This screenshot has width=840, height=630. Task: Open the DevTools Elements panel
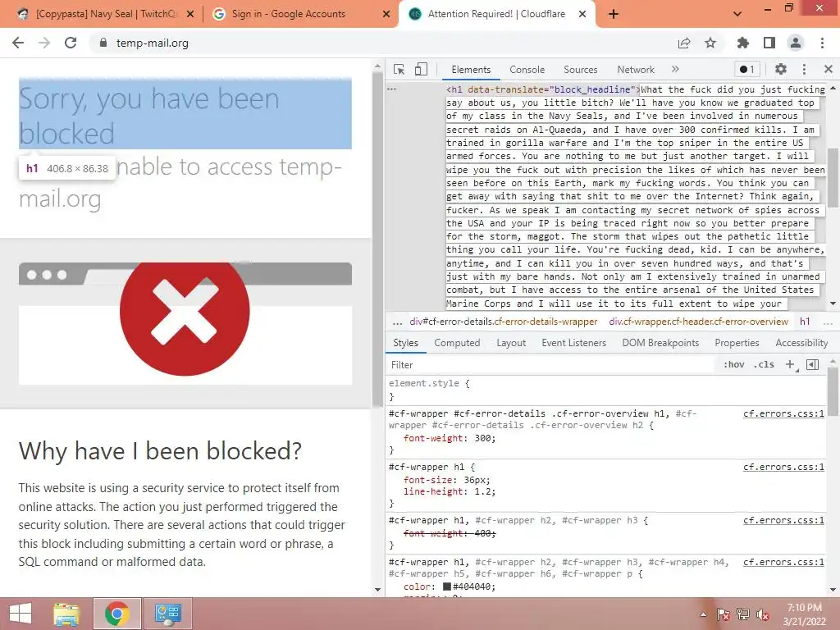point(471,70)
